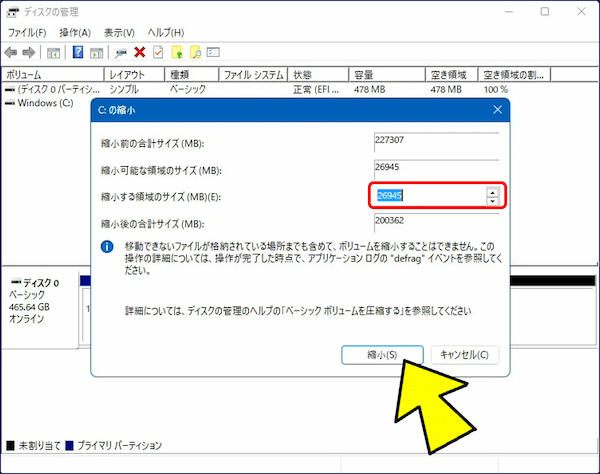Click the シンプル layout cell
This screenshot has width=600, height=474.
[x=124, y=90]
